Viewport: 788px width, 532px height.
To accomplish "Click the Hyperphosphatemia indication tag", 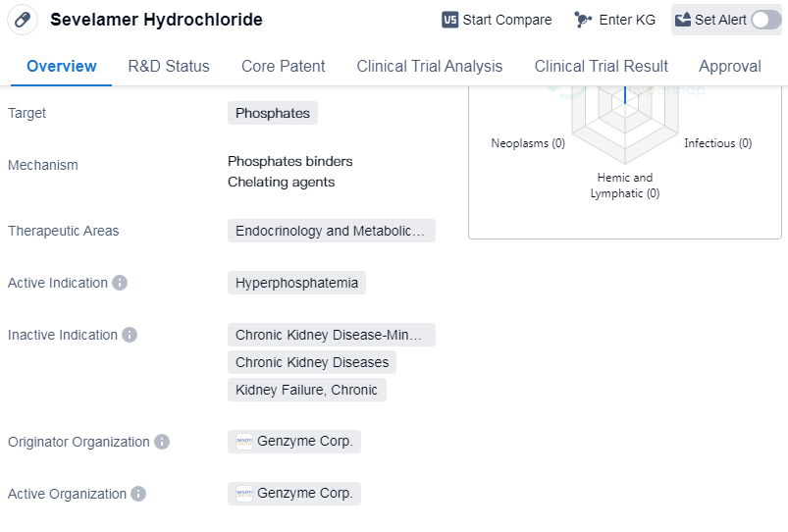I will click(296, 283).
